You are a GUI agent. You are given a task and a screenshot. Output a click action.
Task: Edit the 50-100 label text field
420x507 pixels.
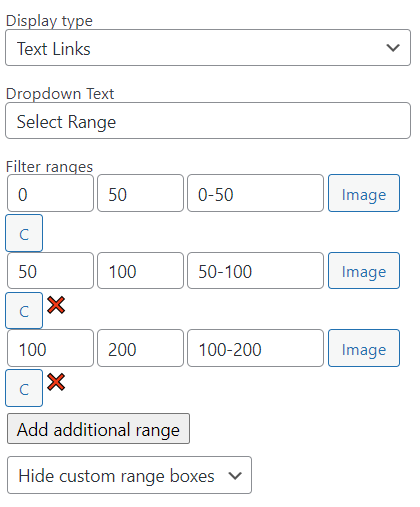pyautogui.click(x=255, y=270)
